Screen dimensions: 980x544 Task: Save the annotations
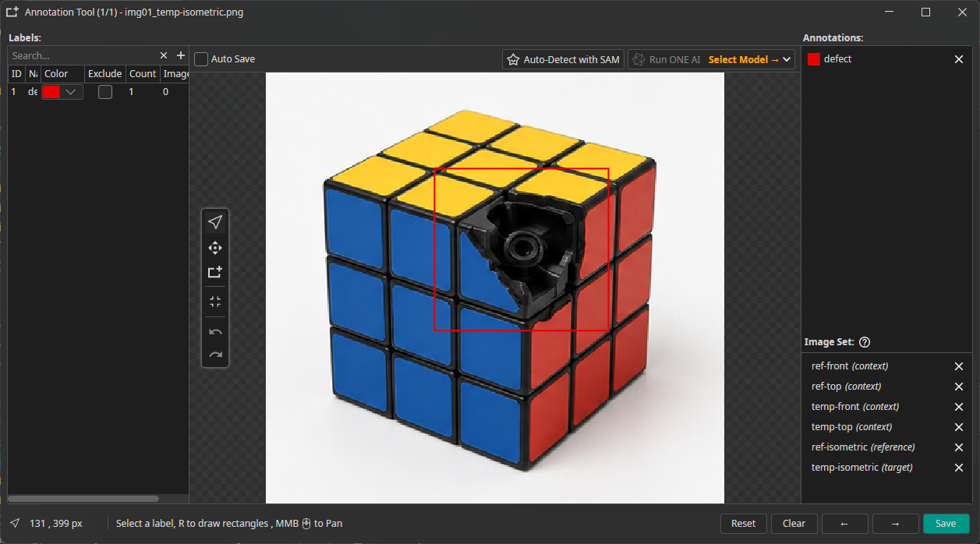point(946,524)
